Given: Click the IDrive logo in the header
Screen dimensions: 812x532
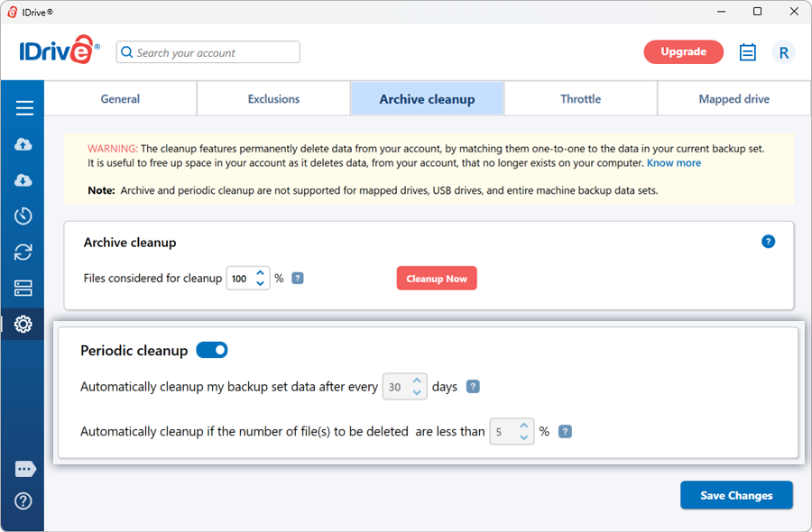Looking at the screenshot, I should pos(60,50).
